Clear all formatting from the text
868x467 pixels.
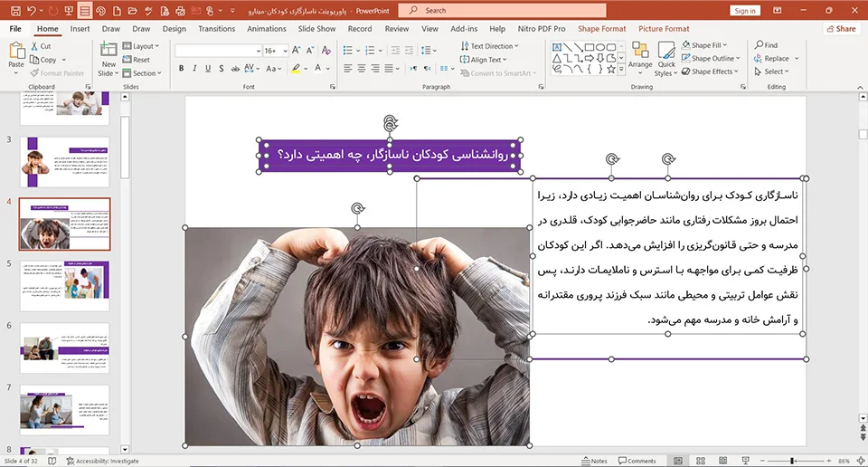(326, 51)
